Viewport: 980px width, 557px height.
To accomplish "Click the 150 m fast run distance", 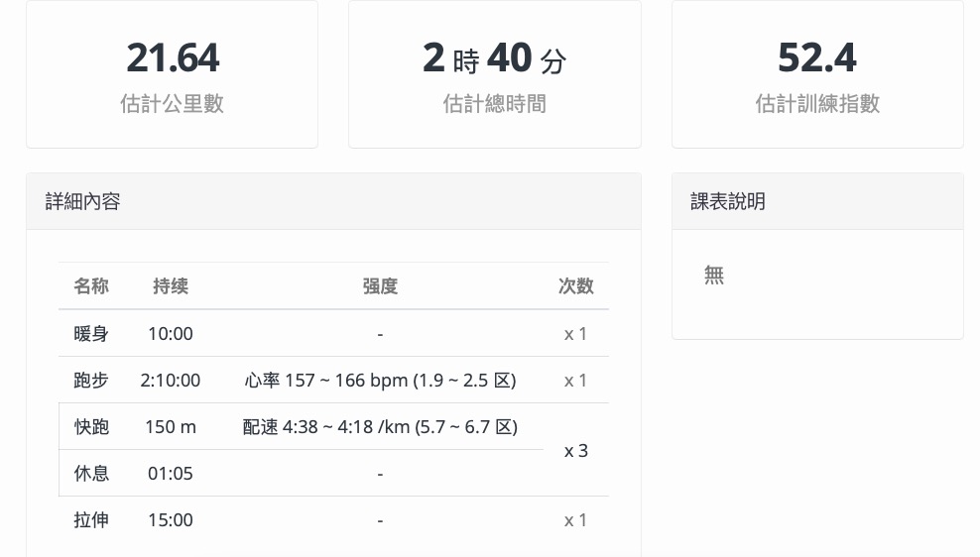I will pyautogui.click(x=171, y=427).
